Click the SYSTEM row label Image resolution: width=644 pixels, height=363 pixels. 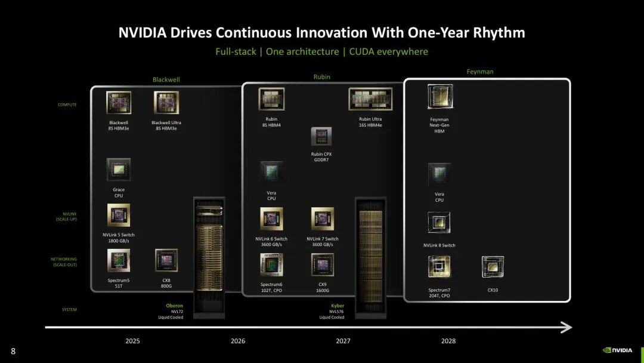pyautogui.click(x=69, y=309)
